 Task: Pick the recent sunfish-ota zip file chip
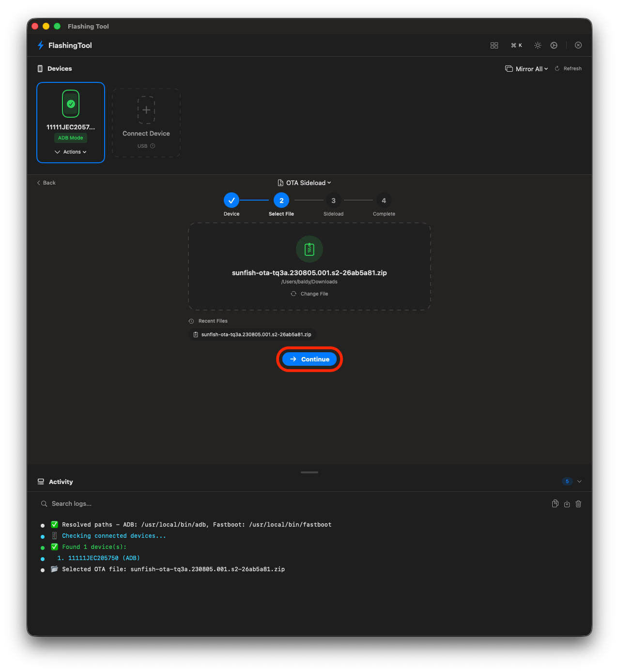(252, 334)
